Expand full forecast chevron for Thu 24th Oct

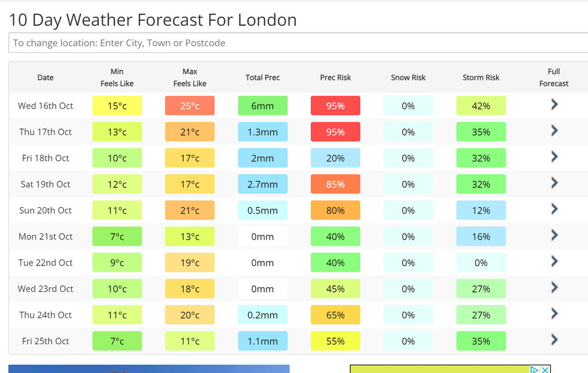coord(554,314)
